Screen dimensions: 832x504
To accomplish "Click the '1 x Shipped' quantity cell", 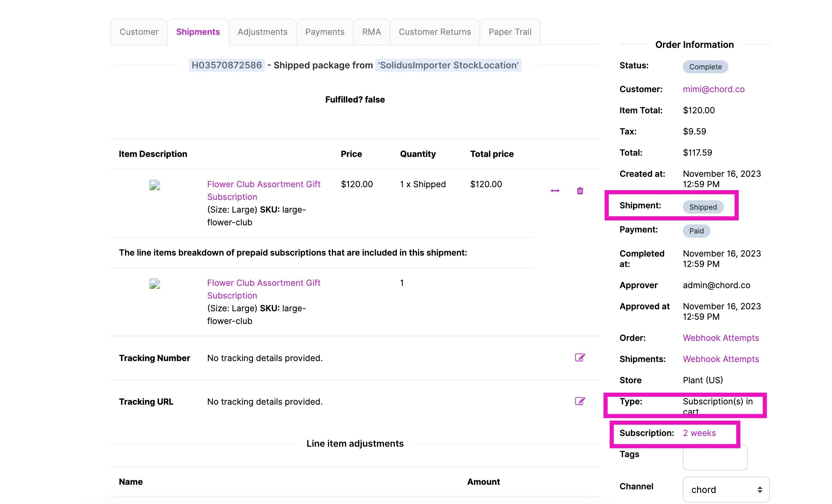I will point(423,184).
